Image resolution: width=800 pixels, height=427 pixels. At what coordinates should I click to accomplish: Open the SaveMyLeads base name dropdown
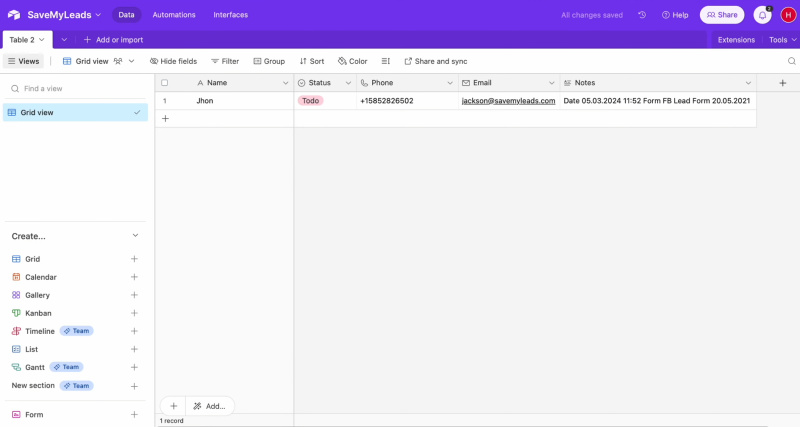64,15
